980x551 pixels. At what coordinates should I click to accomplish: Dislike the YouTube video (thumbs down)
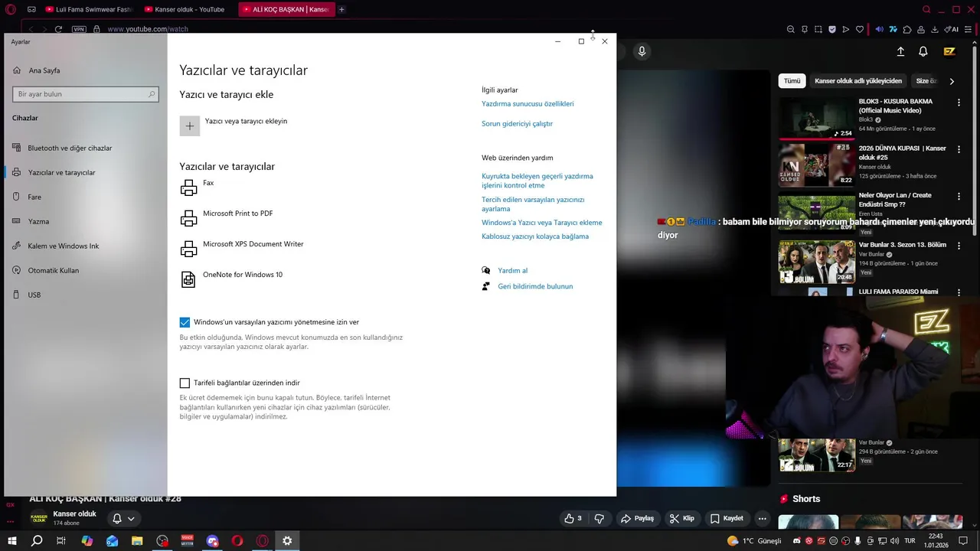599,518
